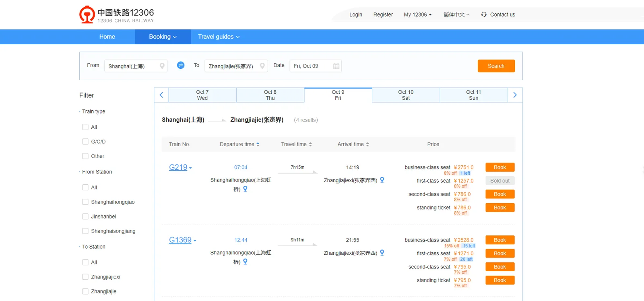Screen dimensions: 644x301
Task: Expand the Travel guides menu
Action: [x=219, y=37]
